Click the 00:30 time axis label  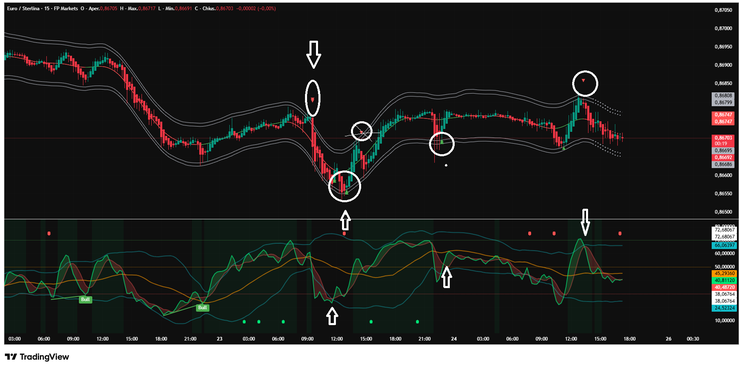[694, 339]
